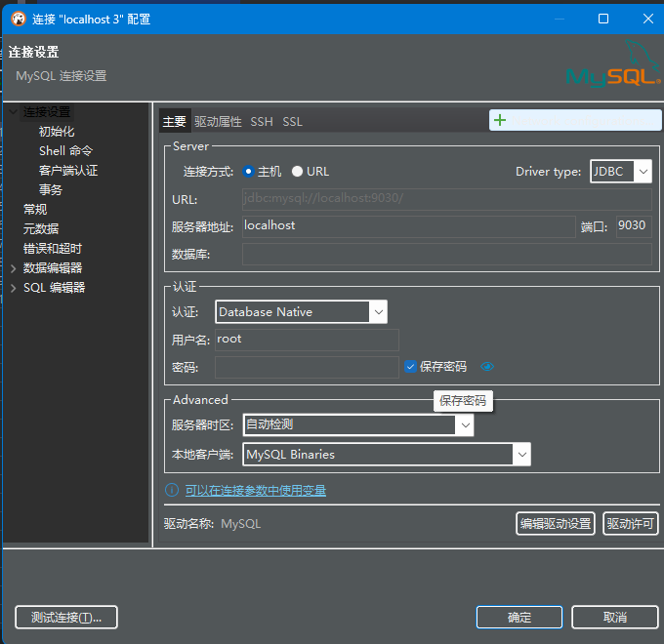Select 错误和超时 in the settings tree
The width and height of the screenshot is (664, 644).
pos(53,249)
